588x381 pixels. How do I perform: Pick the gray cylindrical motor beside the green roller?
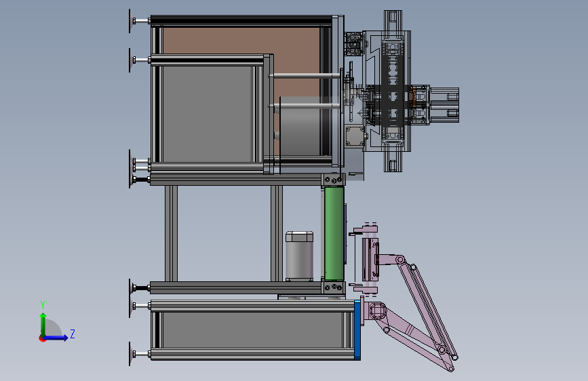[299, 256]
